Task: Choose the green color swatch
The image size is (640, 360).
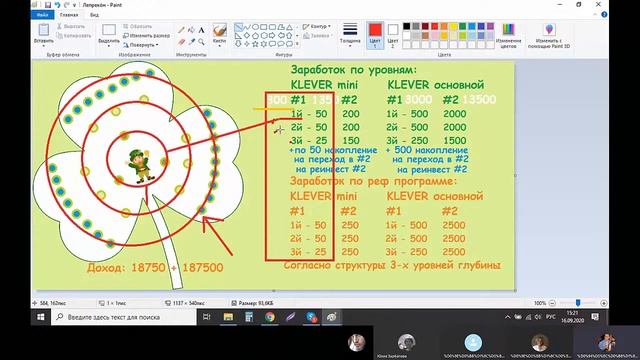Action: (462, 26)
